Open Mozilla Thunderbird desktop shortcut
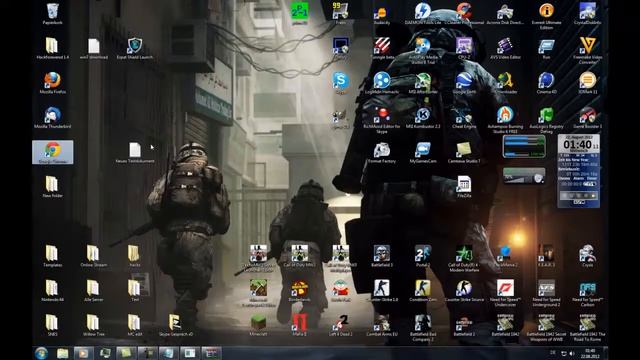 [53, 118]
